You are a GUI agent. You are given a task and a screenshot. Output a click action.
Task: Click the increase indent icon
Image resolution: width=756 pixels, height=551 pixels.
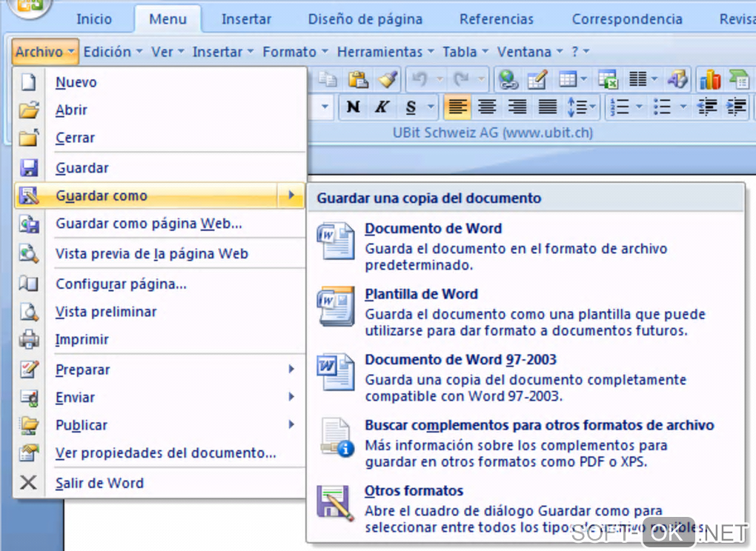pos(737,107)
